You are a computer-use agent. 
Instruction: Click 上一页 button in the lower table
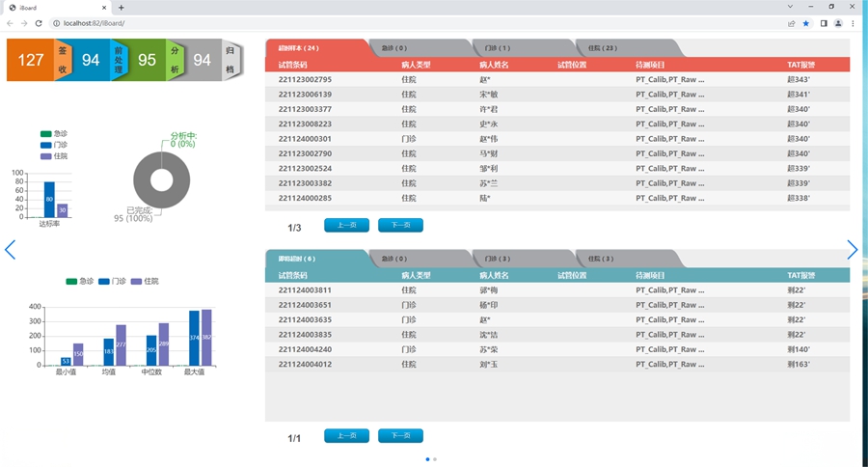click(x=346, y=436)
